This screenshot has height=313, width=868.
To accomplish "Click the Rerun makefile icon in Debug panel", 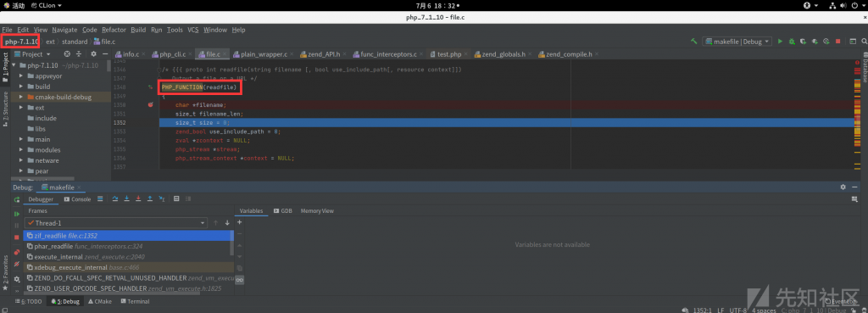I will click(17, 198).
